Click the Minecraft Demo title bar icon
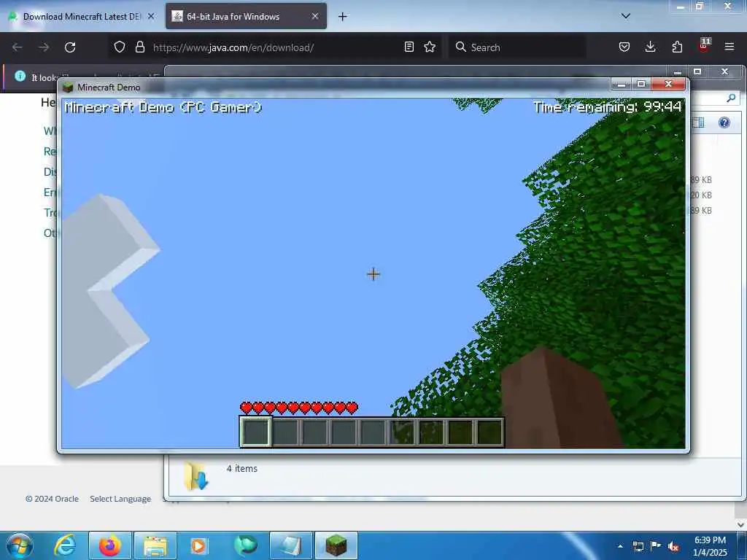Image resolution: width=747 pixels, height=560 pixels. pyautogui.click(x=68, y=87)
